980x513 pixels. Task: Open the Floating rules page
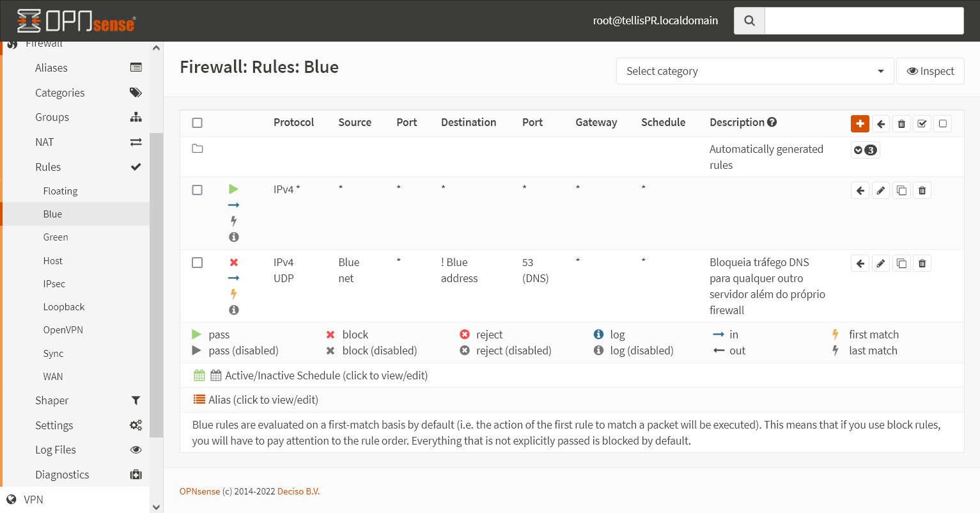click(60, 191)
